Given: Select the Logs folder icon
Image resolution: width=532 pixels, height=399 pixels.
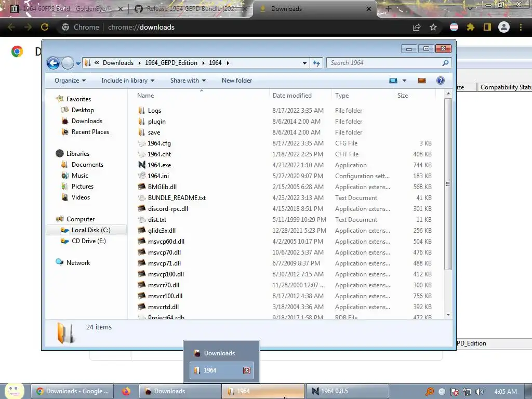Looking at the screenshot, I should (141, 110).
